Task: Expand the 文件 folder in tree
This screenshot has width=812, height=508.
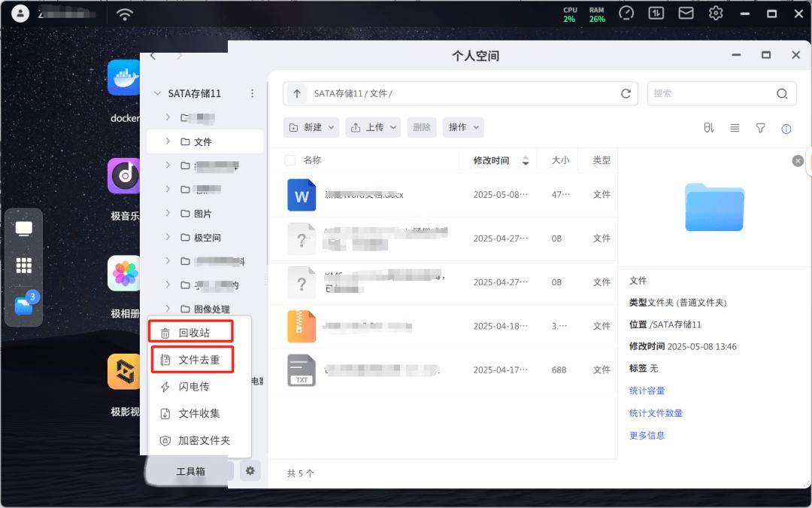Action: [168, 141]
